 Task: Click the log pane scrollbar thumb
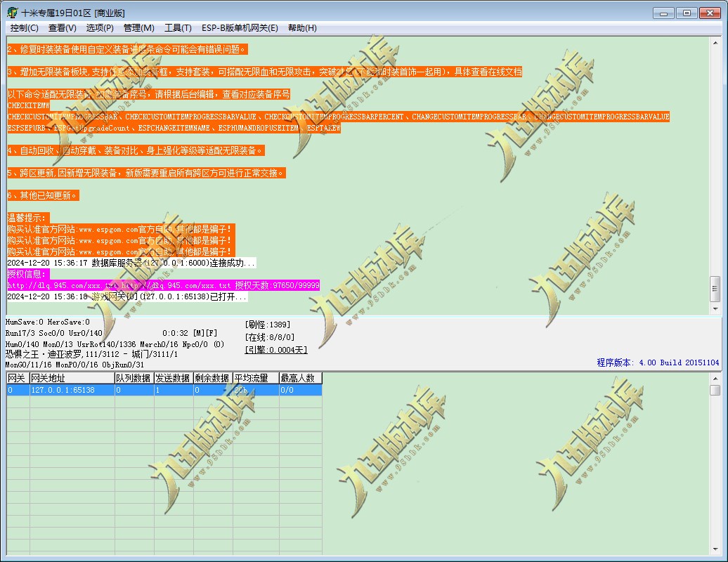[x=715, y=289]
